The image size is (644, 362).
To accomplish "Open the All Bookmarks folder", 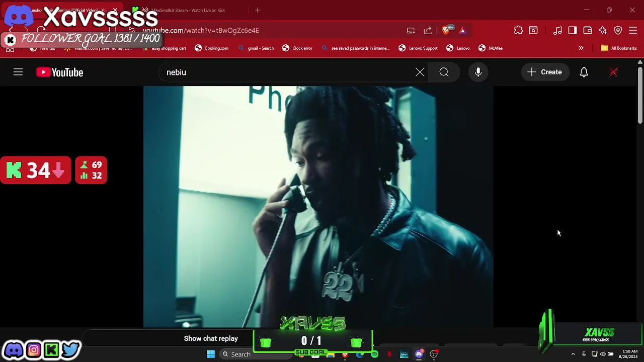I will tap(619, 48).
